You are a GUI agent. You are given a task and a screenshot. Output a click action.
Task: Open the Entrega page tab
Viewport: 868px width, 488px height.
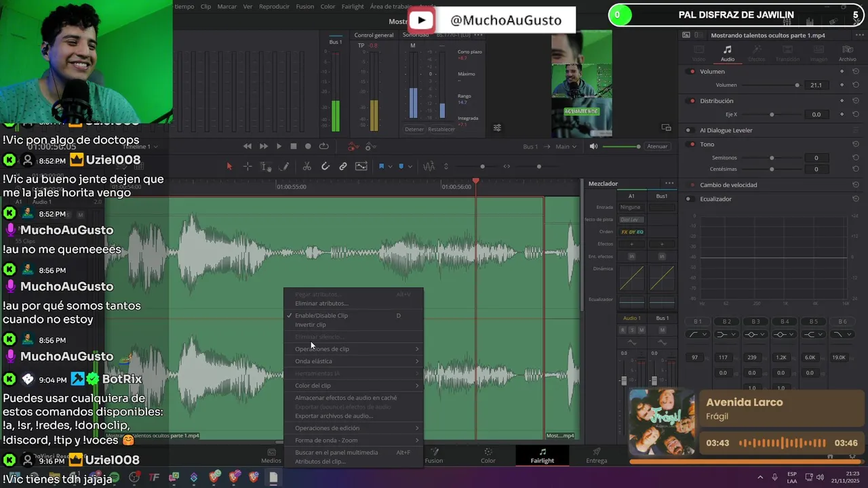click(597, 455)
